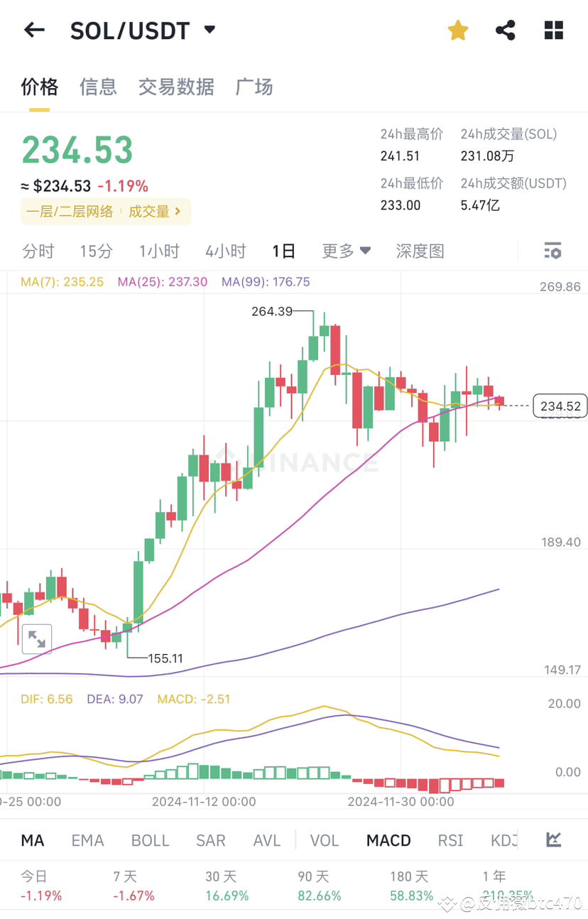Viewport: 588px width, 919px height.
Task: Select the candlestick style icon beside KDJ
Action: pos(553,839)
